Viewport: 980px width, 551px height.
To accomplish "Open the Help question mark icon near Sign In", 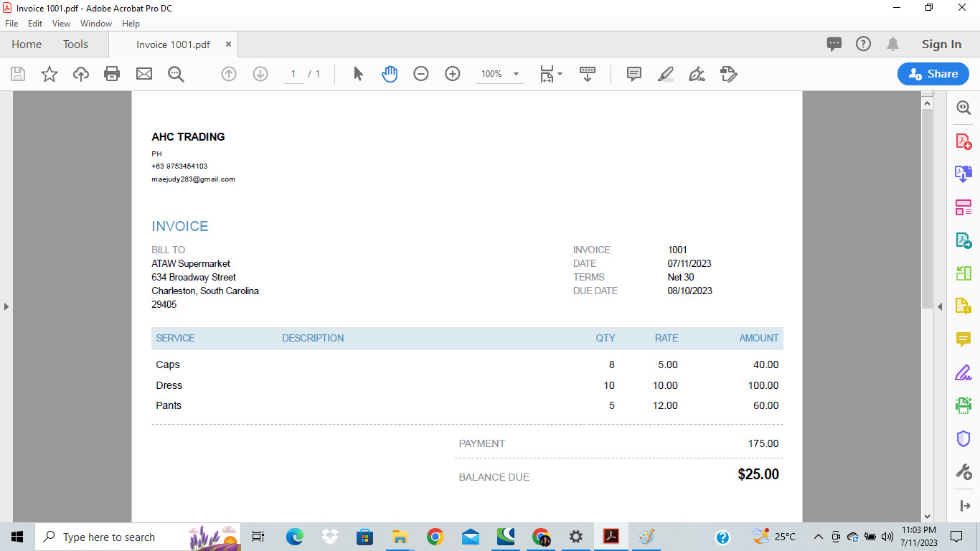I will pos(863,44).
